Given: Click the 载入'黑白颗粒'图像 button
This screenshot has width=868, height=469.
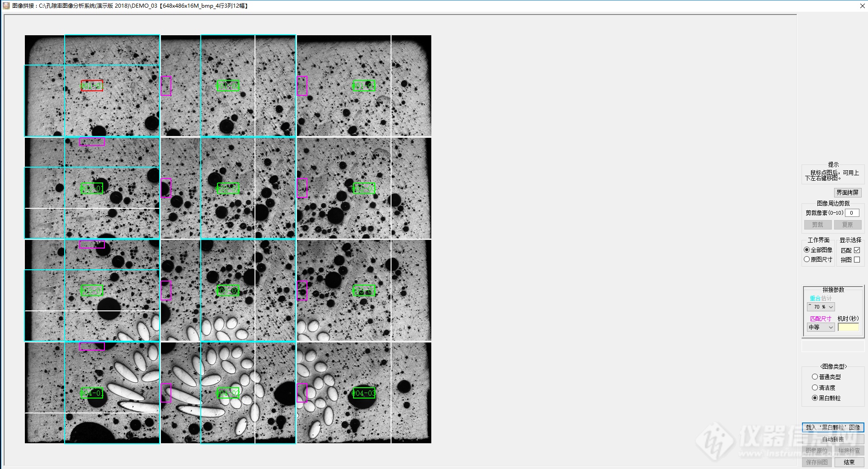Looking at the screenshot, I should click(833, 427).
